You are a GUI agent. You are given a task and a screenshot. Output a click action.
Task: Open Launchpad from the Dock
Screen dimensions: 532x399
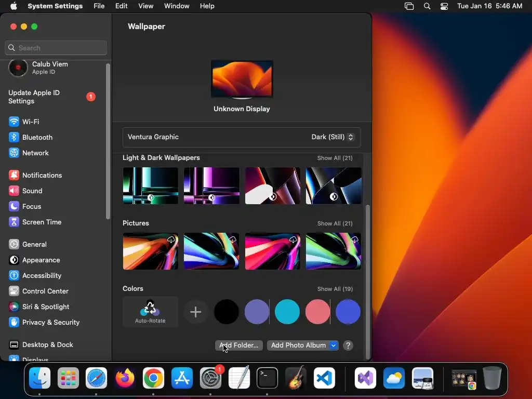68,378
